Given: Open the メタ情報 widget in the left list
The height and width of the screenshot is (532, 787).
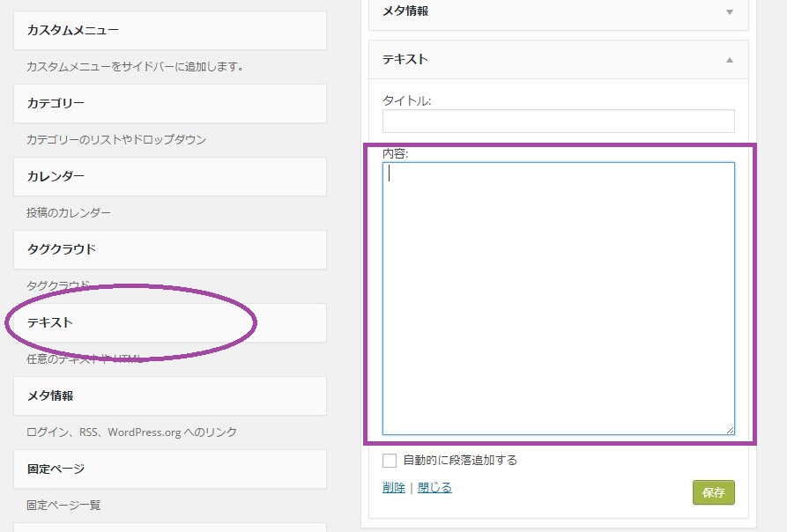Looking at the screenshot, I should coord(170,396).
